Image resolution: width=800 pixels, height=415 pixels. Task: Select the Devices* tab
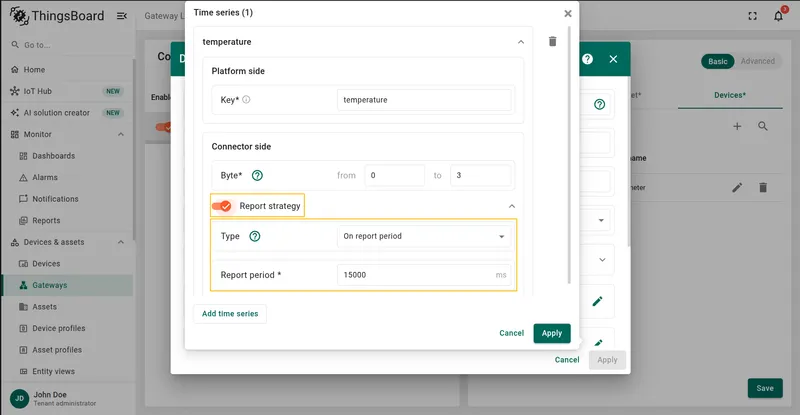point(730,95)
